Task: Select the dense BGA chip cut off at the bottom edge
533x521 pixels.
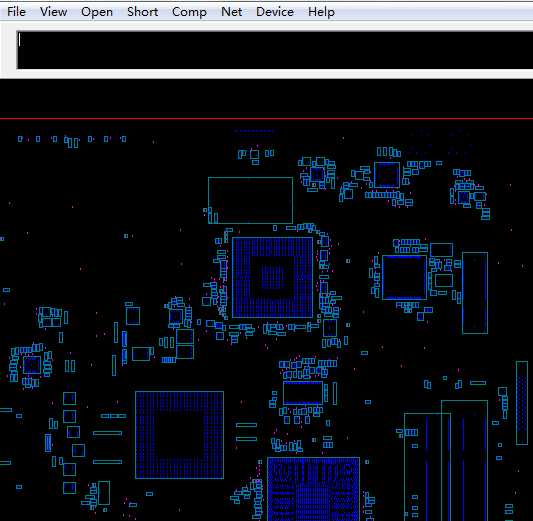Action: click(313, 489)
